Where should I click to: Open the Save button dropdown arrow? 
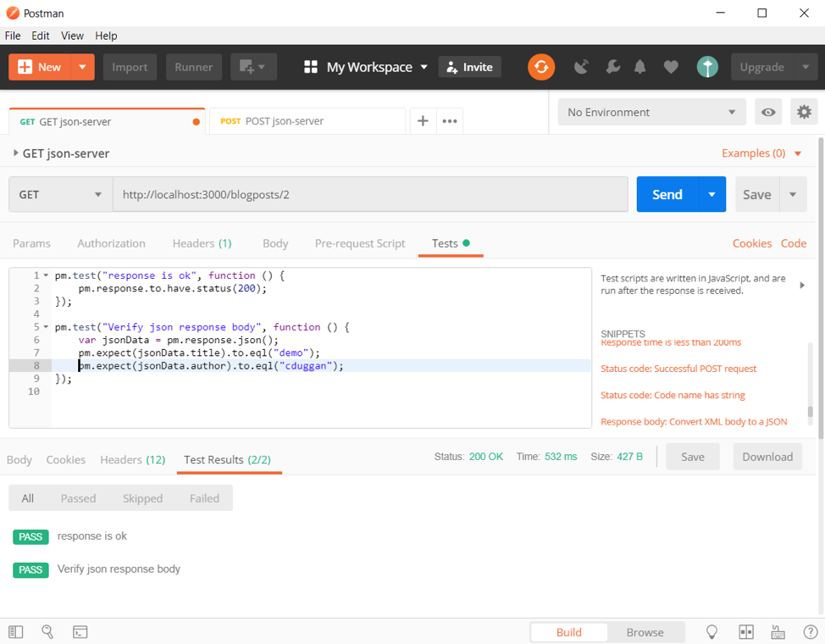(x=792, y=194)
